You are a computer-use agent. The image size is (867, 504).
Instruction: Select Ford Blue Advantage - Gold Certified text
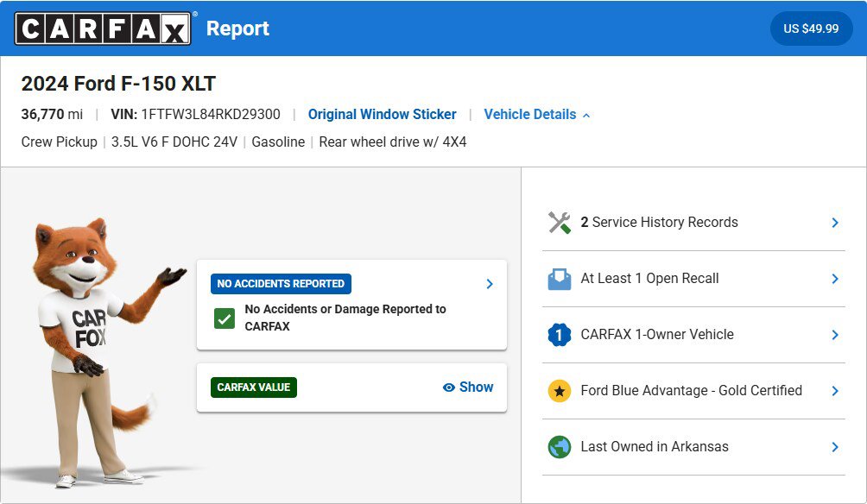tap(691, 391)
